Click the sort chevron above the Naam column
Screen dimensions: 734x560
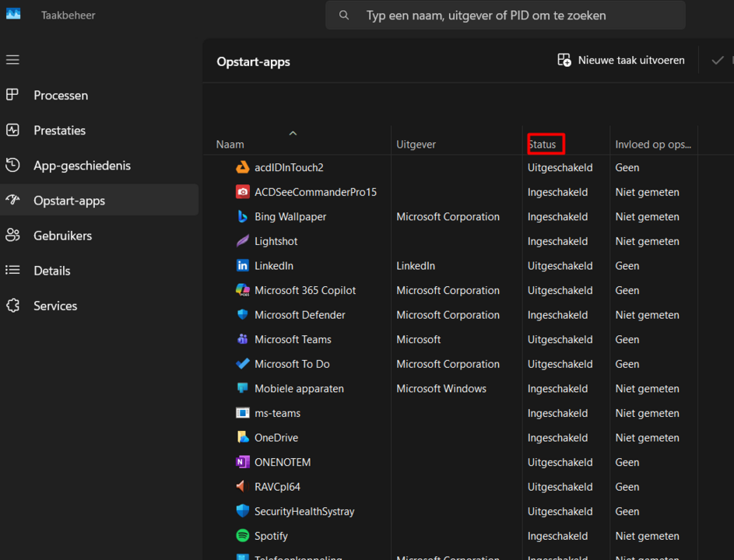click(293, 133)
